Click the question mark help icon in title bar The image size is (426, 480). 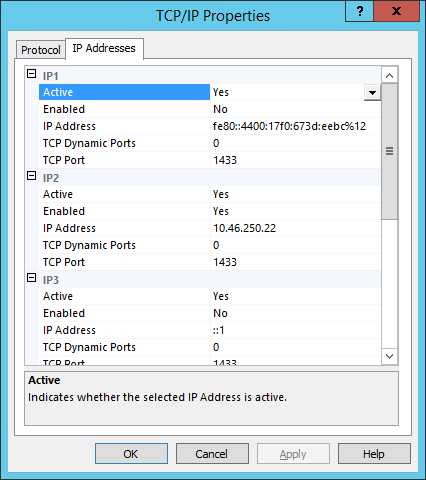pyautogui.click(x=360, y=11)
